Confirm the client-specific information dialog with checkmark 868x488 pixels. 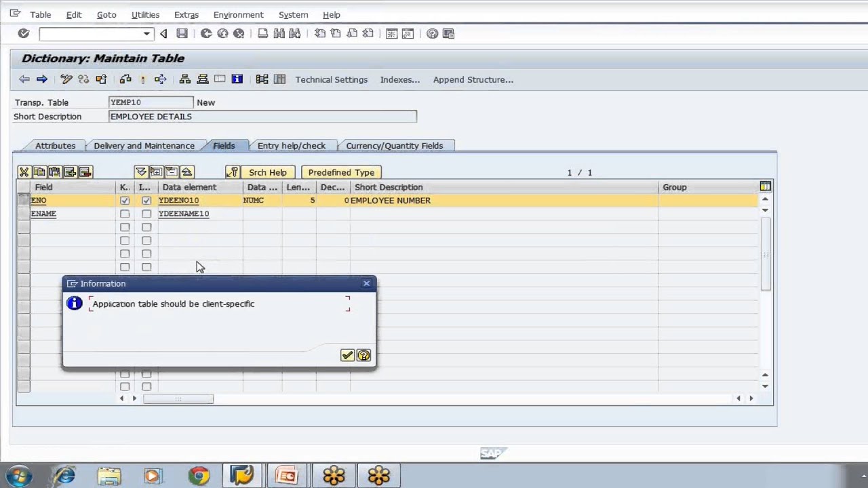pos(347,354)
